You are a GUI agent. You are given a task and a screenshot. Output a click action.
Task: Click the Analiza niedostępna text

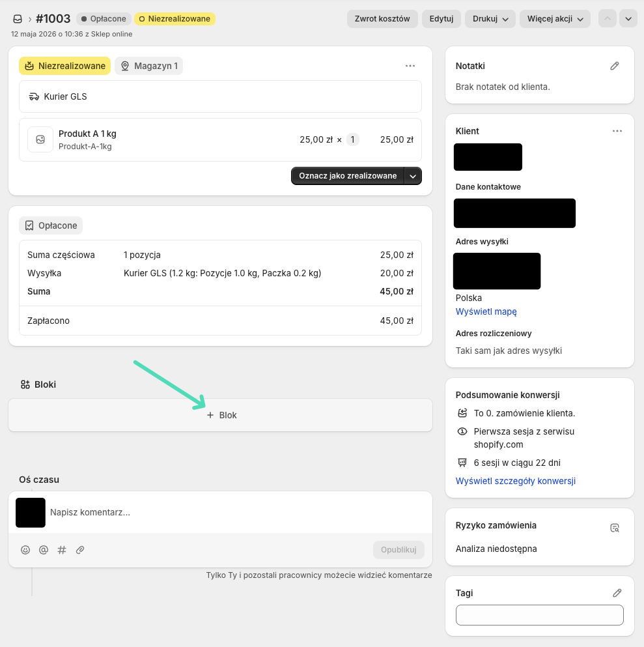click(496, 549)
